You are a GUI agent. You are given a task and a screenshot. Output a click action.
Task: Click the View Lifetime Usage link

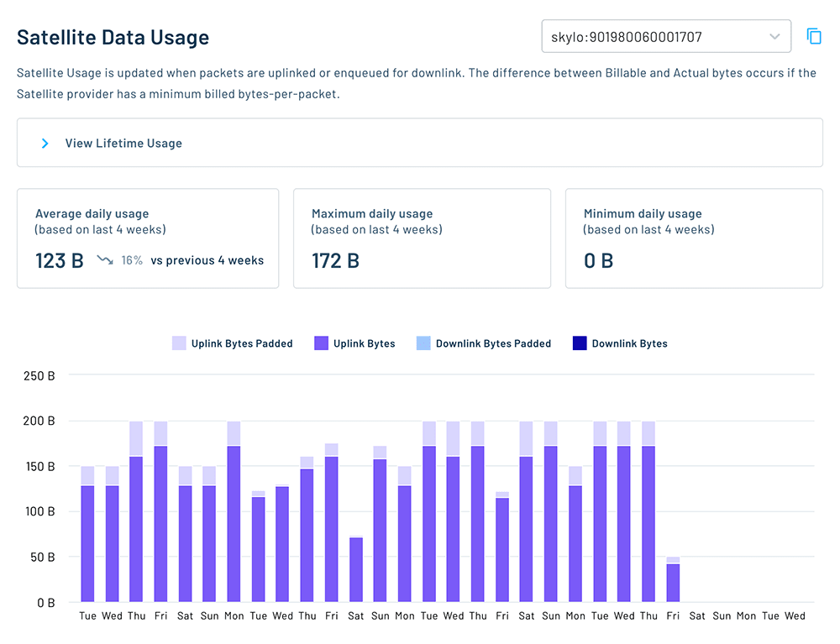[x=123, y=143]
